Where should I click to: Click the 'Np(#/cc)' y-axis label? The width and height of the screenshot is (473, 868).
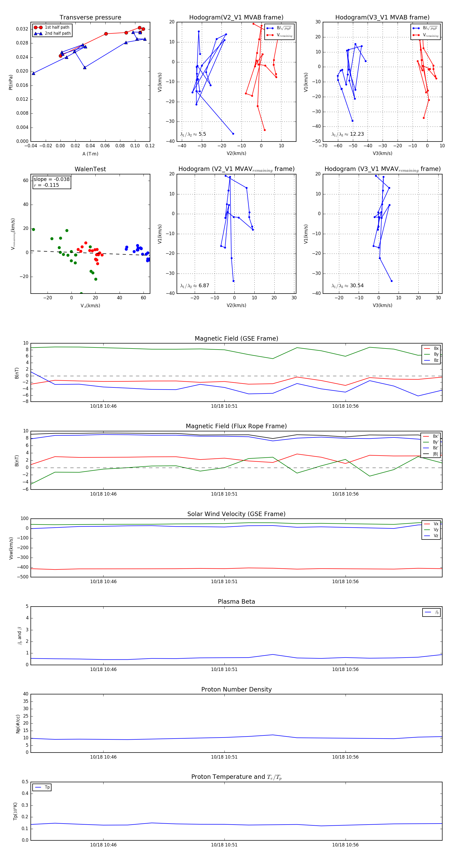click(18, 724)
